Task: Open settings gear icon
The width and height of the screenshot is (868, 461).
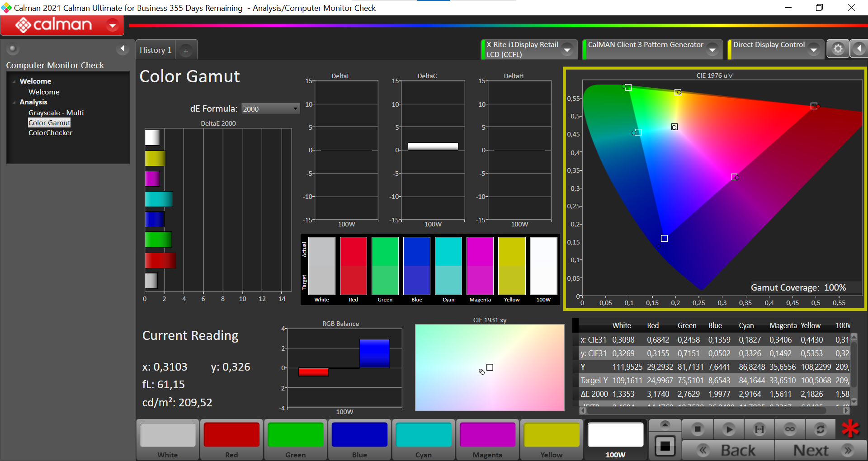Action: (838, 49)
